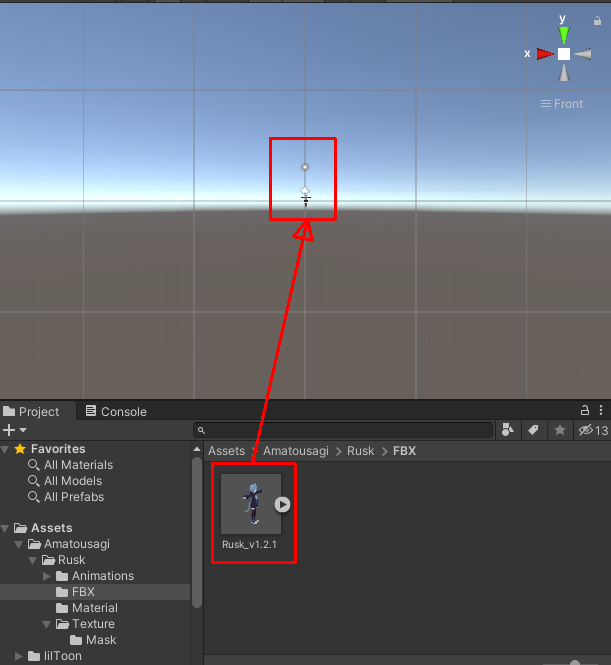Image resolution: width=611 pixels, height=665 pixels.
Task: Collapse the Texture folder arrow
Action: (x=47, y=624)
